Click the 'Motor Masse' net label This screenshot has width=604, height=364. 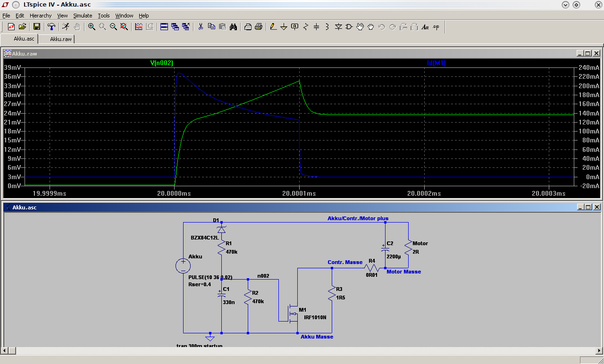404,272
